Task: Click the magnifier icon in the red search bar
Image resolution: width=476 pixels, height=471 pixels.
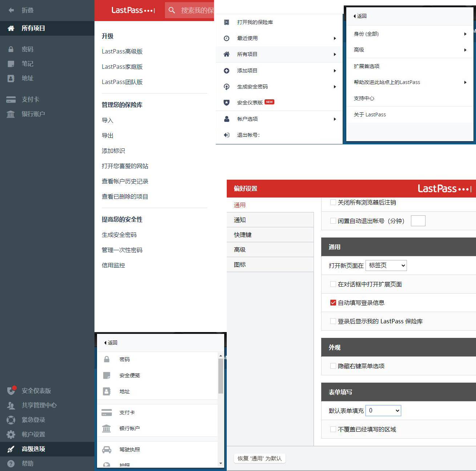Action: (x=172, y=10)
